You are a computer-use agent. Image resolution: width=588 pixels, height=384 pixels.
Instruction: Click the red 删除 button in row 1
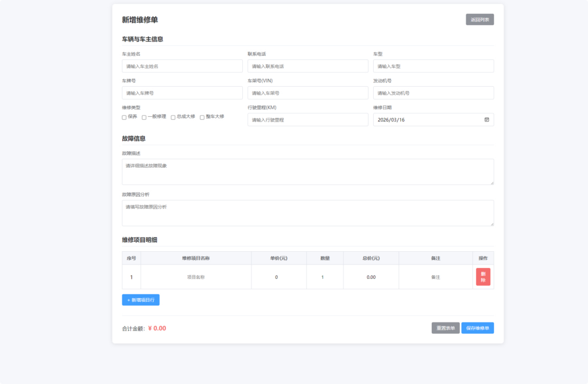483,277
